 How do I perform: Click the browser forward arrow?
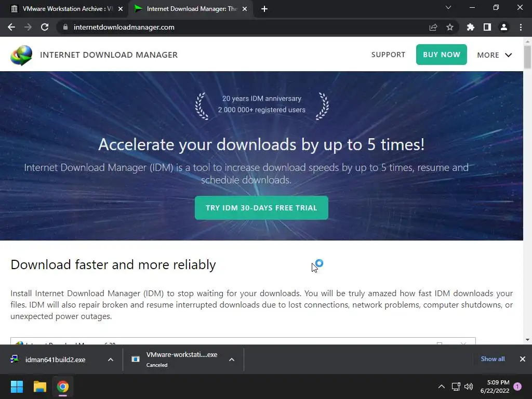(x=28, y=27)
